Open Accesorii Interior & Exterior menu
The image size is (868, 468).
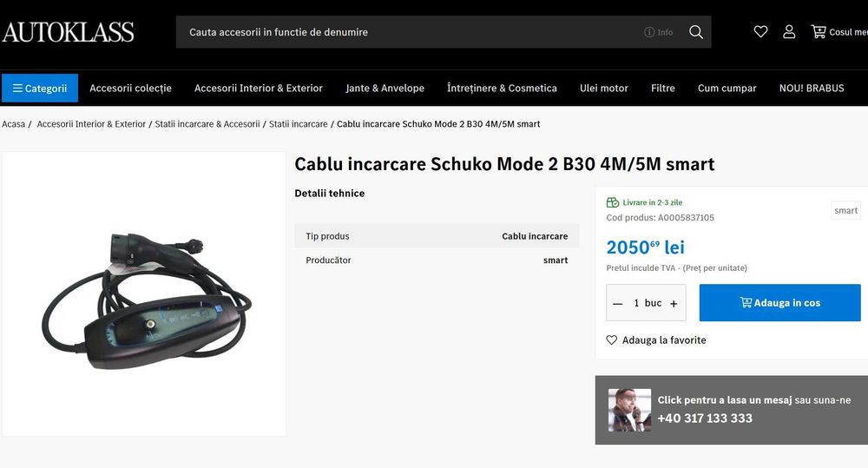pos(258,88)
